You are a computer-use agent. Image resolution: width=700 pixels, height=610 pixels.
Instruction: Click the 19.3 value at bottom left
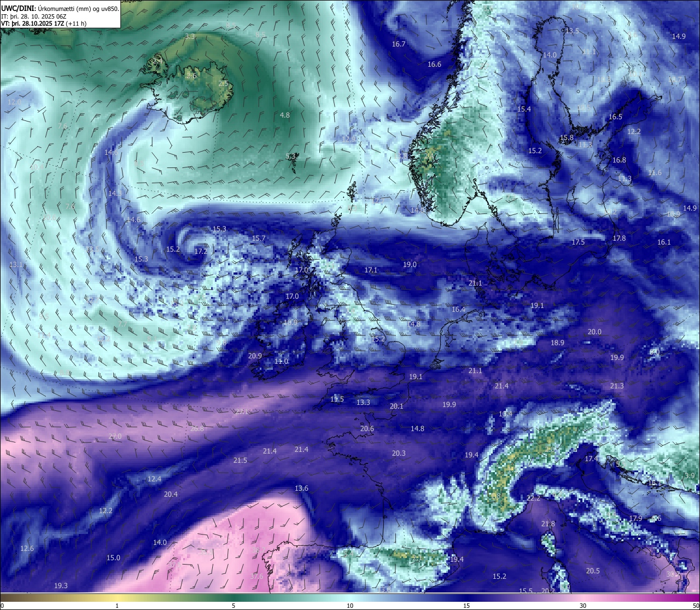click(61, 586)
